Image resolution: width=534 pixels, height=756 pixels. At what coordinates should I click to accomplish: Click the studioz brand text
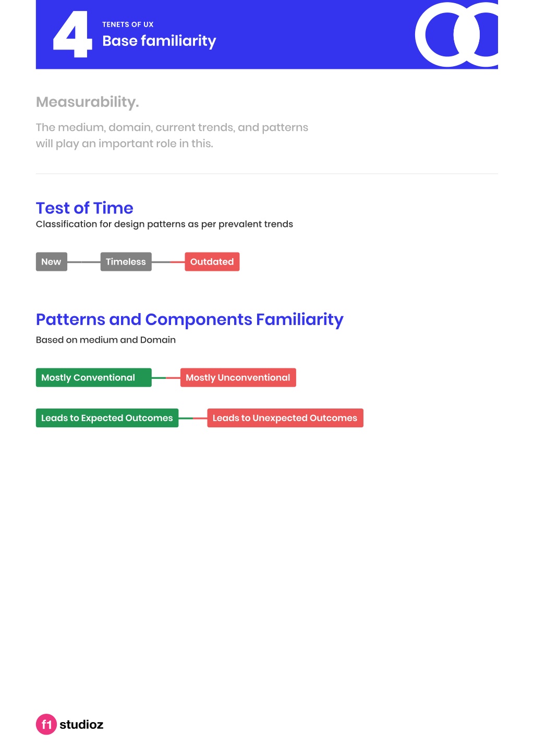click(81, 725)
